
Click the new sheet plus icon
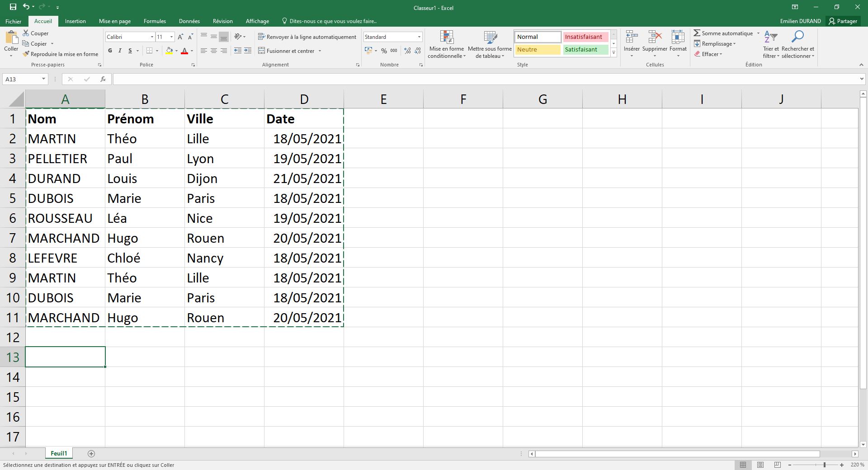coord(91,453)
